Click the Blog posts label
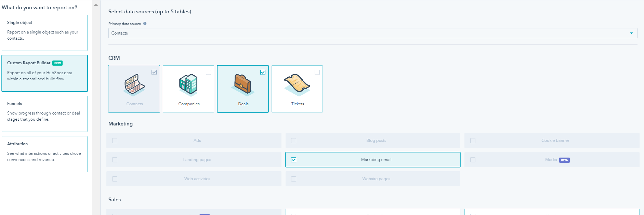The width and height of the screenshot is (644, 215). [376, 140]
